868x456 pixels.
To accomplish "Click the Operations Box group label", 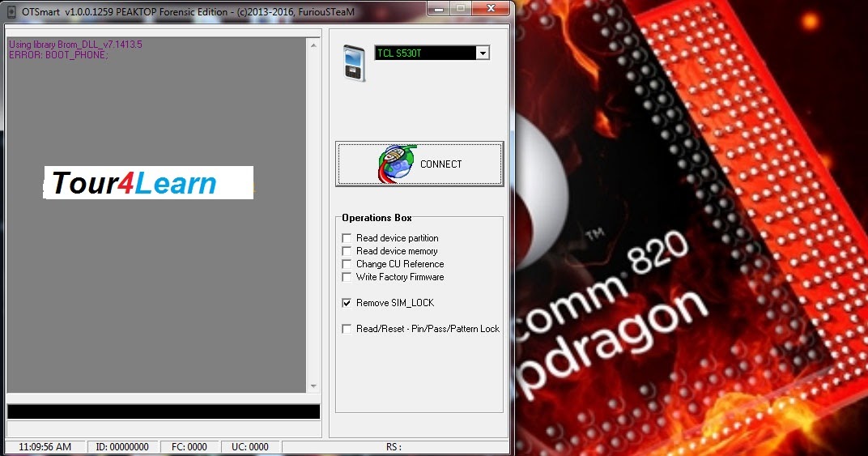I will (x=377, y=218).
